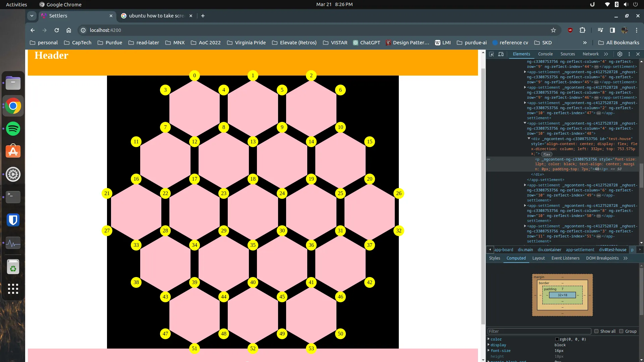Image resolution: width=644 pixels, height=362 pixels.
Task: Show Applications grid in the dock
Action: point(13,289)
